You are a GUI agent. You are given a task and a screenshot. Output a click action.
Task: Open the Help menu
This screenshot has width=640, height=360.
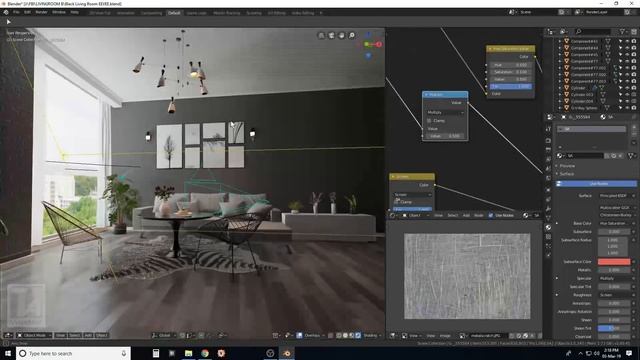click(x=75, y=12)
